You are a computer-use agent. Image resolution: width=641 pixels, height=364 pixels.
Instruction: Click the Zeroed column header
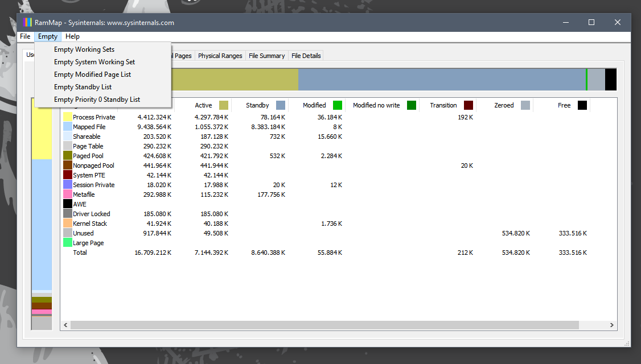point(504,105)
